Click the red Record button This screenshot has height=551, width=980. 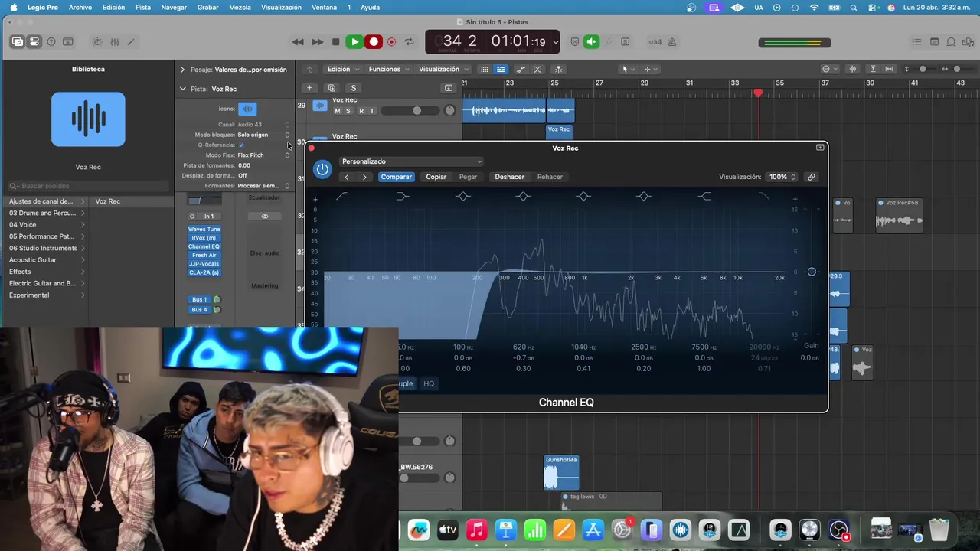point(373,42)
